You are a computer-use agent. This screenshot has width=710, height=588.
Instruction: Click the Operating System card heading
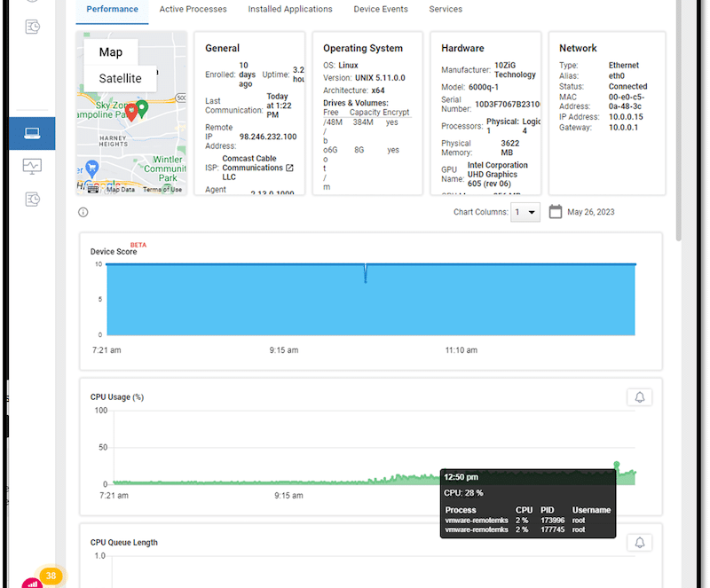tap(363, 48)
